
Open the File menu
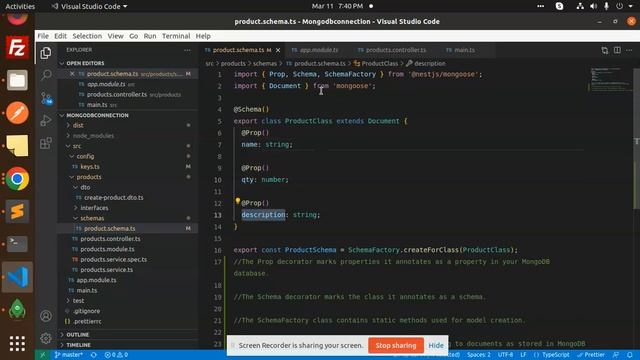[43, 36]
